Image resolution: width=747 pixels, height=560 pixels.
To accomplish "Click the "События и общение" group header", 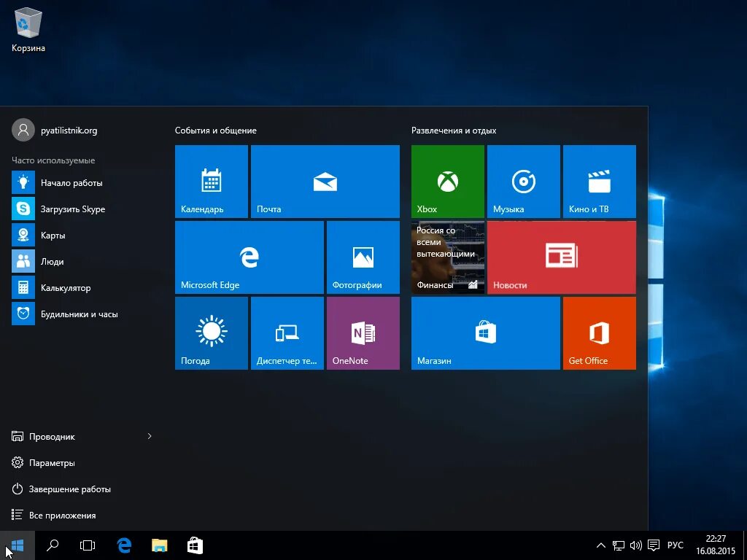I will pyautogui.click(x=216, y=131).
